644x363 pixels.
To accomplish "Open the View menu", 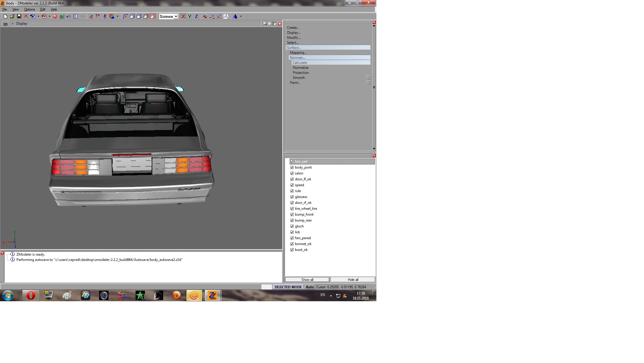I will (15, 9).
